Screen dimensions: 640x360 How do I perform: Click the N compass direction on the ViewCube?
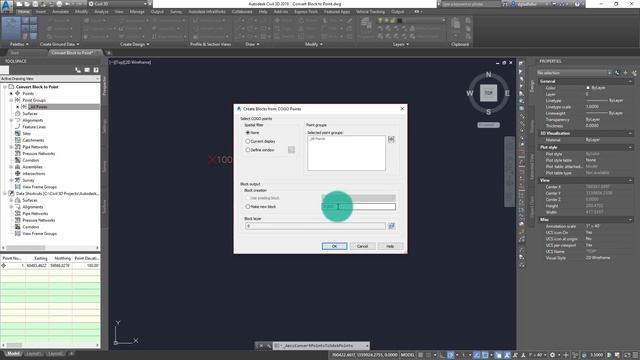tap(489, 75)
